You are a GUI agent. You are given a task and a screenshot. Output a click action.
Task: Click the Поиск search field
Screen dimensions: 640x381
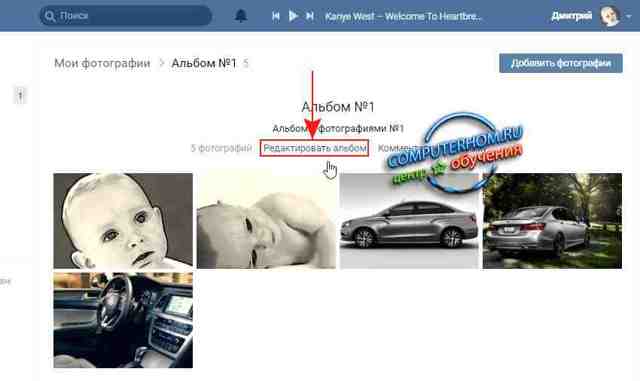126,16
